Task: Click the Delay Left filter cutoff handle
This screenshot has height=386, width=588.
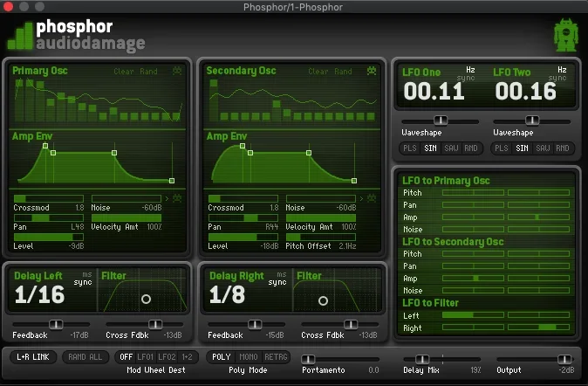Action: click(146, 299)
